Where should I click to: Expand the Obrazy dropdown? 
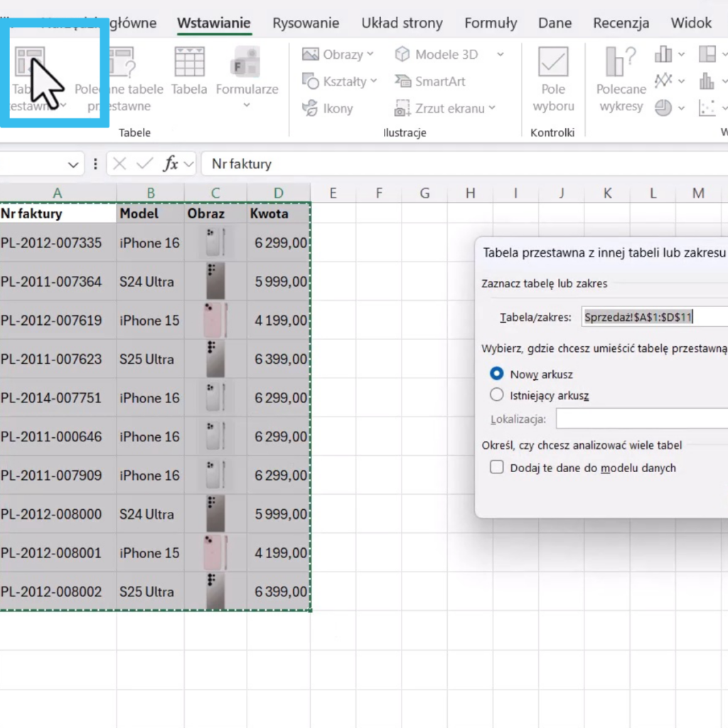tap(370, 55)
